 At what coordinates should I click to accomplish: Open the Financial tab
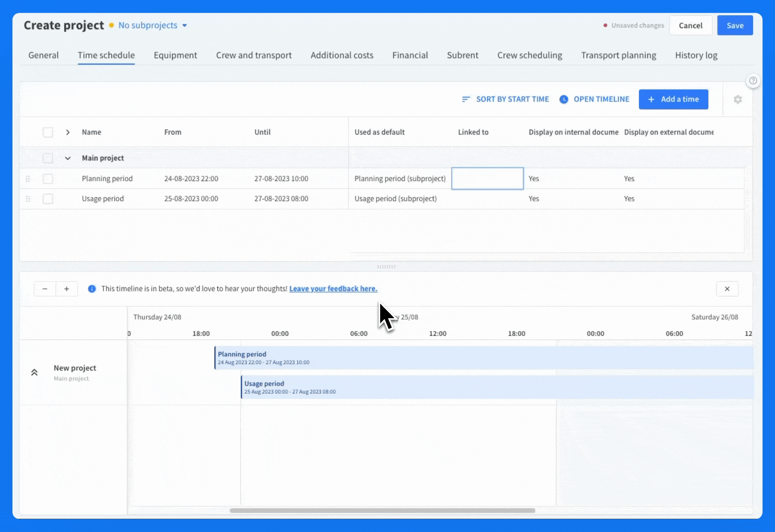pyautogui.click(x=410, y=55)
